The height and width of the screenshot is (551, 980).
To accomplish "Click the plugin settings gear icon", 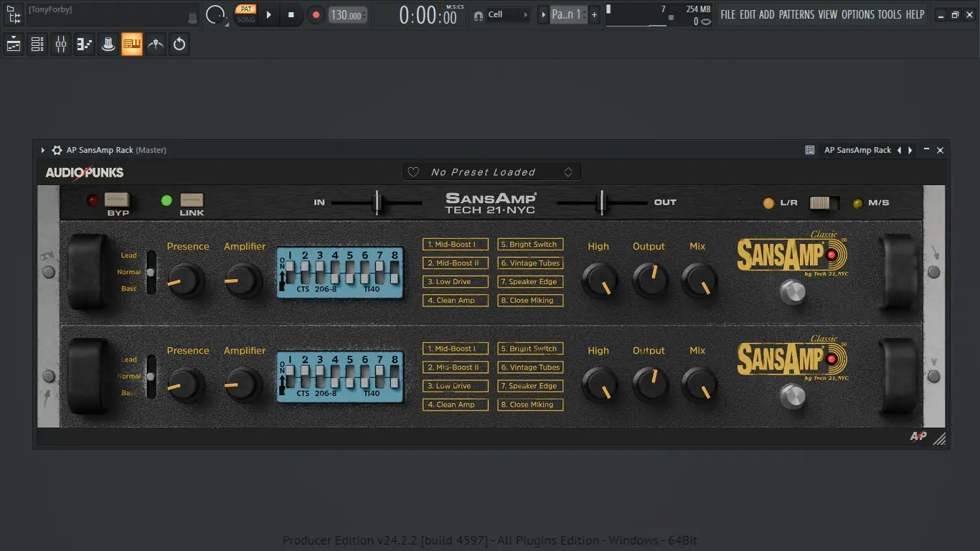I will (x=57, y=150).
